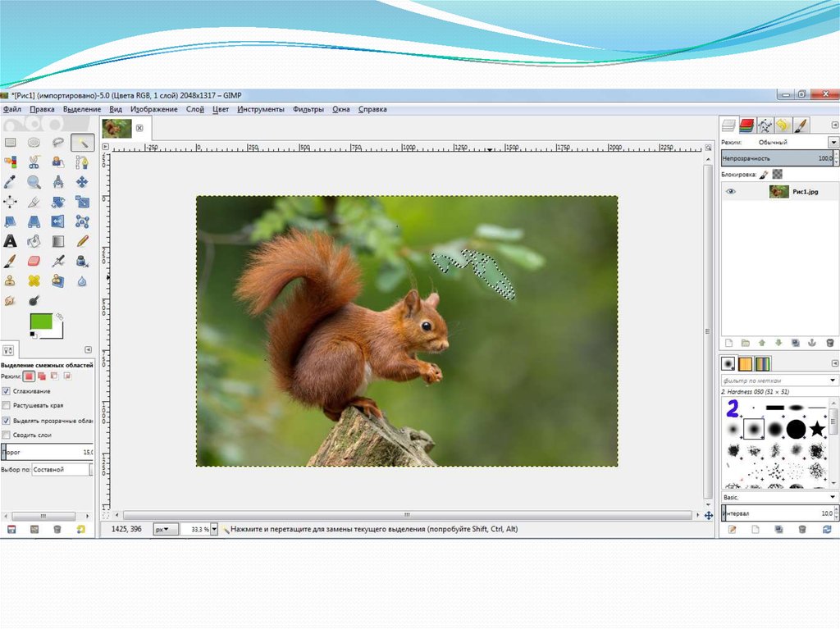This screenshot has height=629, width=840.
Task: Click the Непрозрачность opacity slider
Action: click(x=775, y=157)
